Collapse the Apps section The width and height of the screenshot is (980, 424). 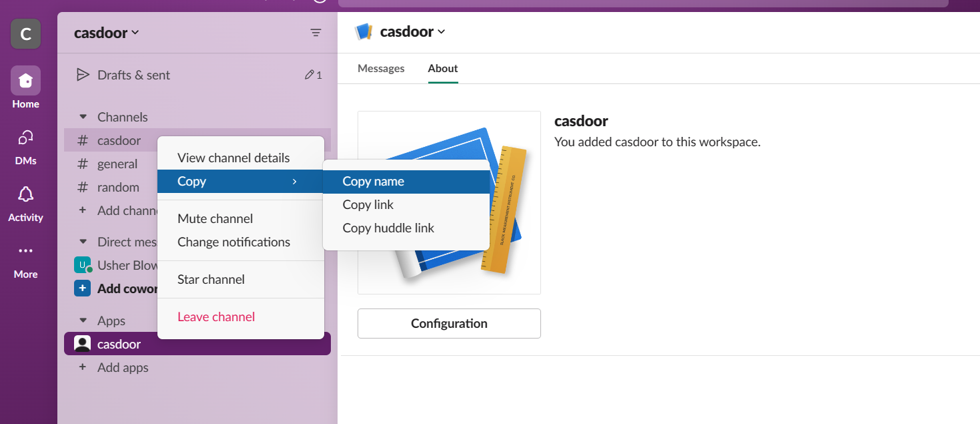(x=83, y=320)
